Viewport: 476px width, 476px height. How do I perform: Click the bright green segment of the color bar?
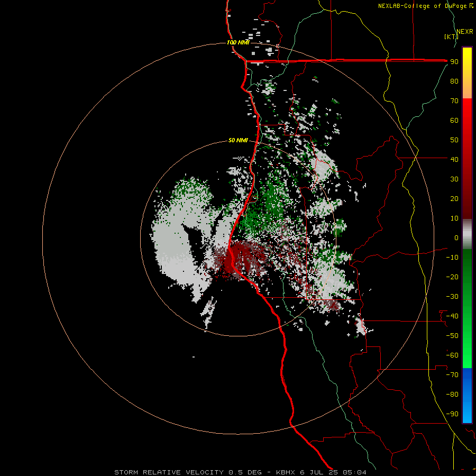467,309
